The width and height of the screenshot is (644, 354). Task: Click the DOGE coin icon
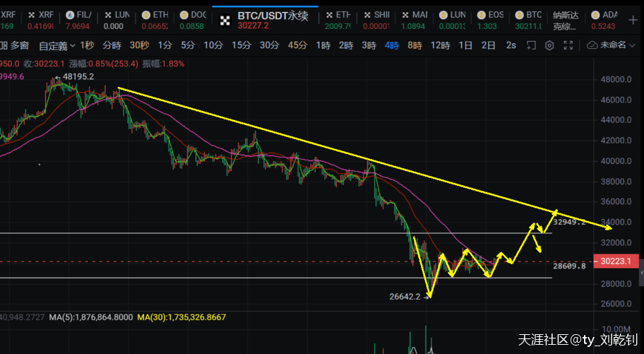[x=184, y=15]
